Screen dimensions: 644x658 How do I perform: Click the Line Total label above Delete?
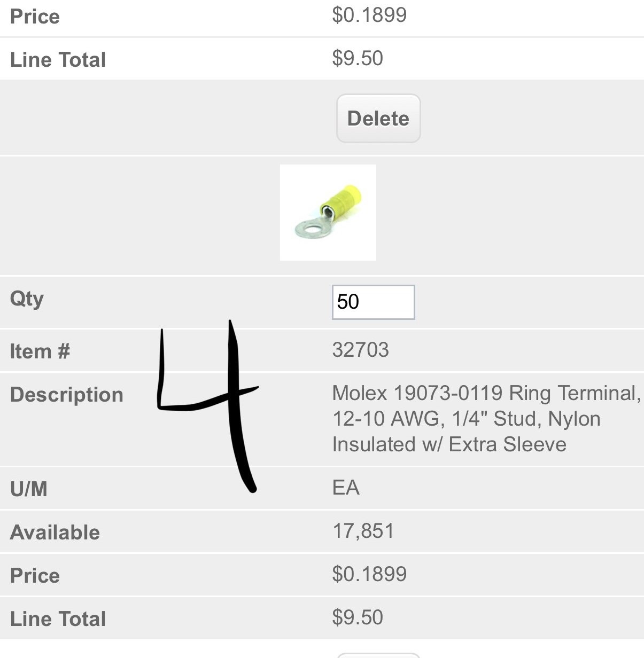pyautogui.click(x=58, y=60)
